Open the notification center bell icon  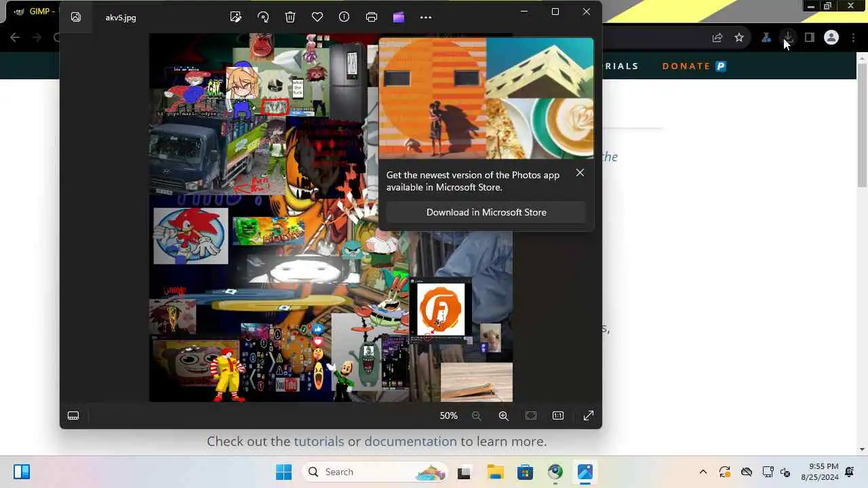point(850,472)
